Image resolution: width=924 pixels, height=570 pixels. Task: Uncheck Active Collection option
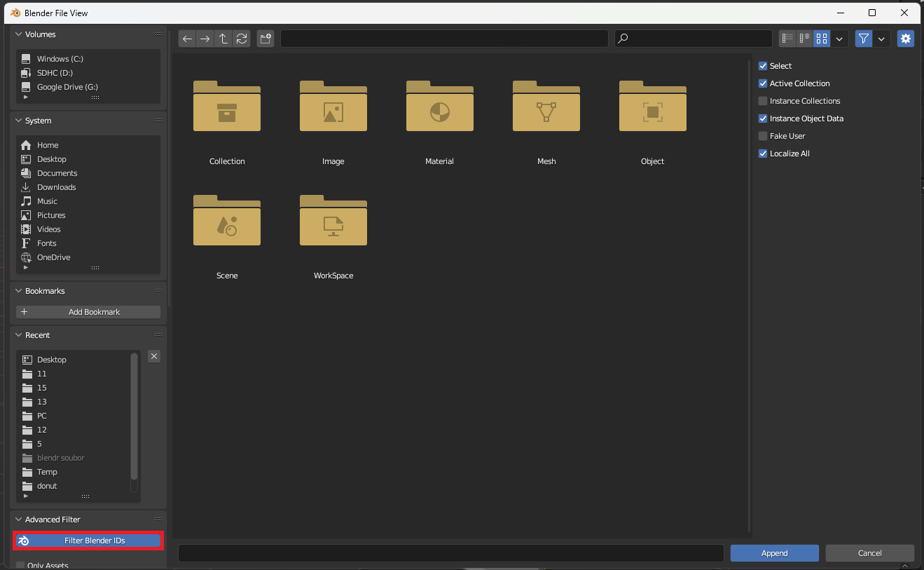pos(763,83)
